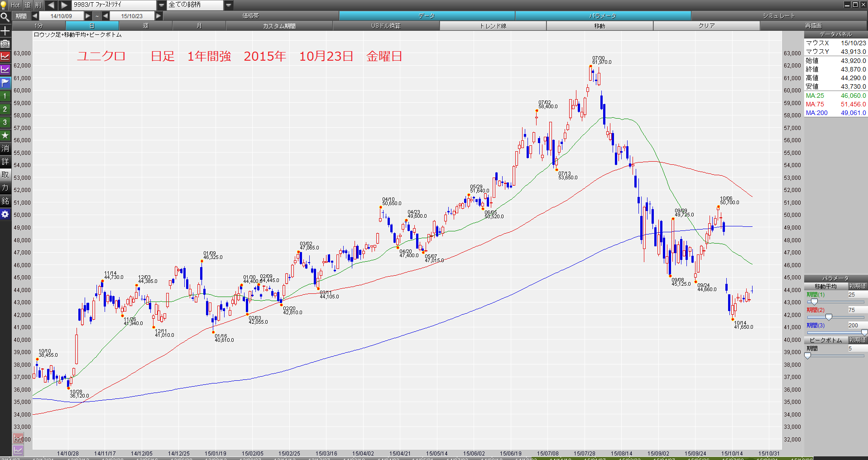Select the 日 daily timeframe tab

tap(92, 26)
